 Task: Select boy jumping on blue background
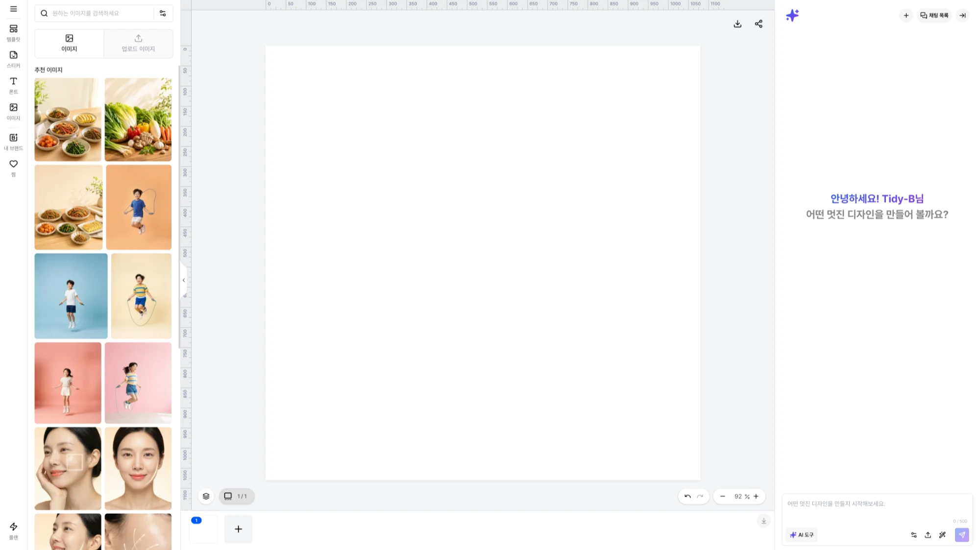click(71, 296)
